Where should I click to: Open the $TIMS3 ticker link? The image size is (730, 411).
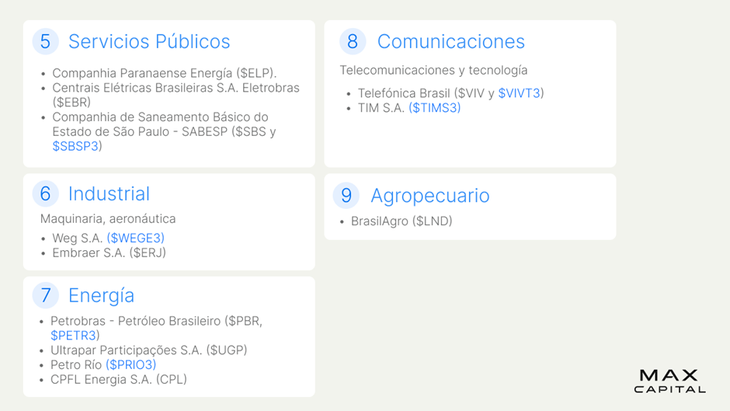(x=435, y=108)
